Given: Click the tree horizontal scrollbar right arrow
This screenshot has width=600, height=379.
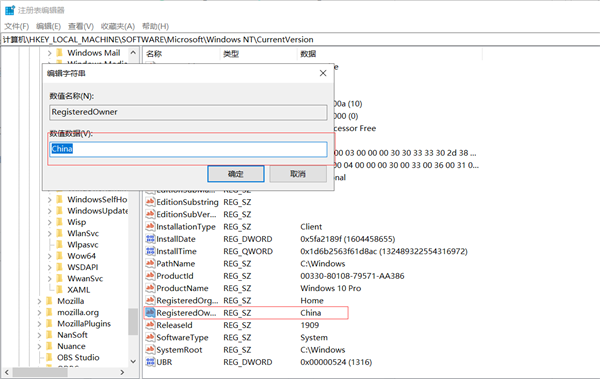Looking at the screenshot, I should point(122,372).
